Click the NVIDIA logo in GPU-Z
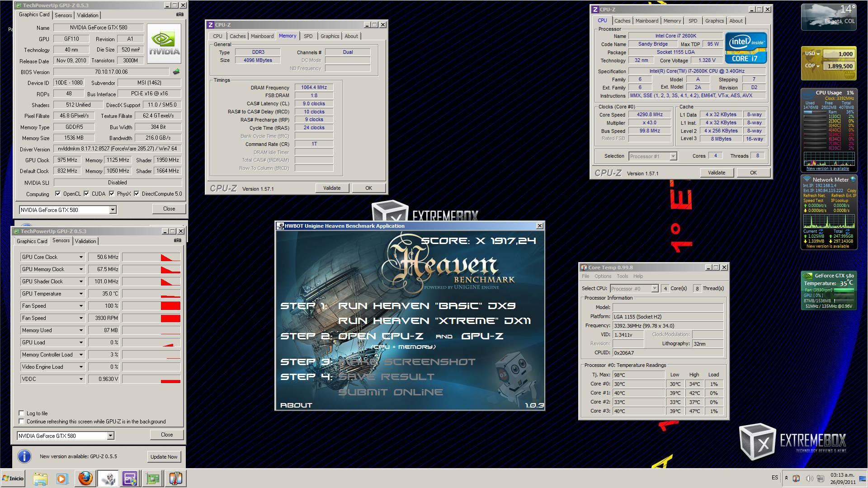 pos(164,43)
